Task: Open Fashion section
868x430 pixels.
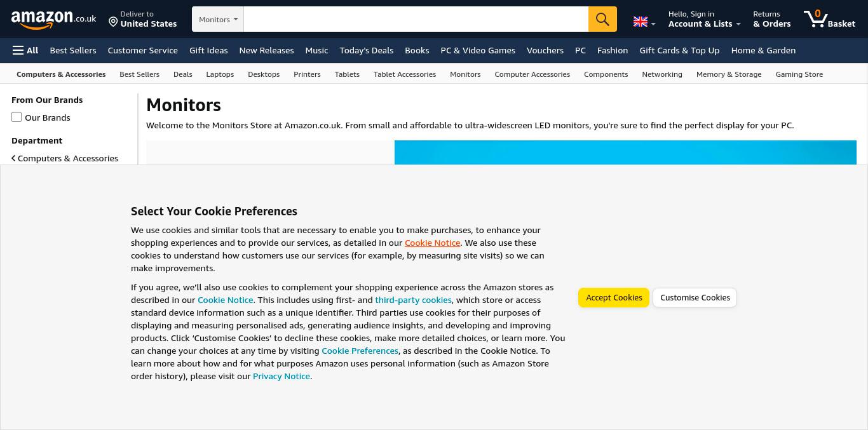Action: (x=613, y=50)
